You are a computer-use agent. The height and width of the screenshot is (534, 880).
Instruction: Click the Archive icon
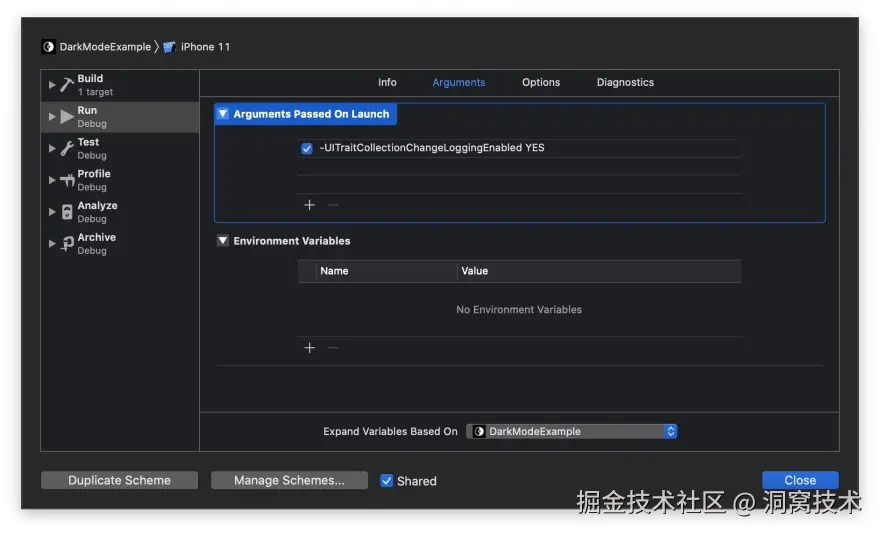coord(67,244)
